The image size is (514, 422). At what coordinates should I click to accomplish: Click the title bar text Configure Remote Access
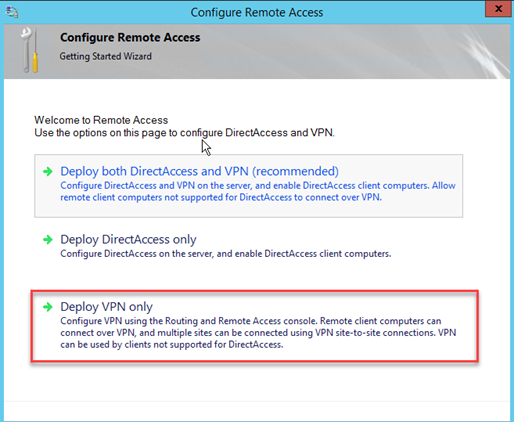pyautogui.click(x=257, y=13)
